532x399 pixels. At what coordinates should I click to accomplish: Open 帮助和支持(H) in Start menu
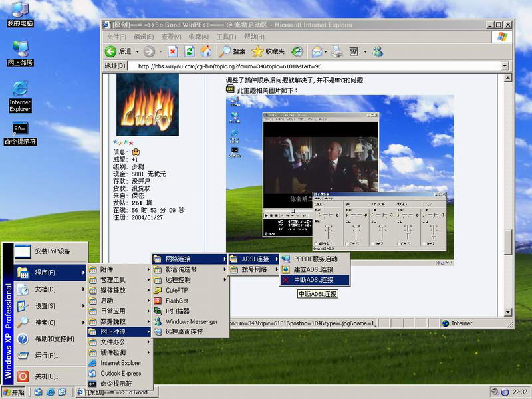(50, 338)
